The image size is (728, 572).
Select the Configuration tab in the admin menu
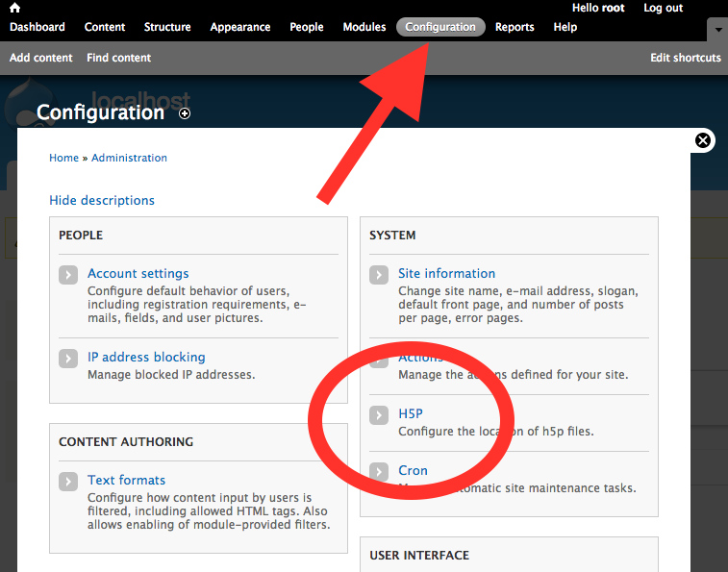click(440, 27)
